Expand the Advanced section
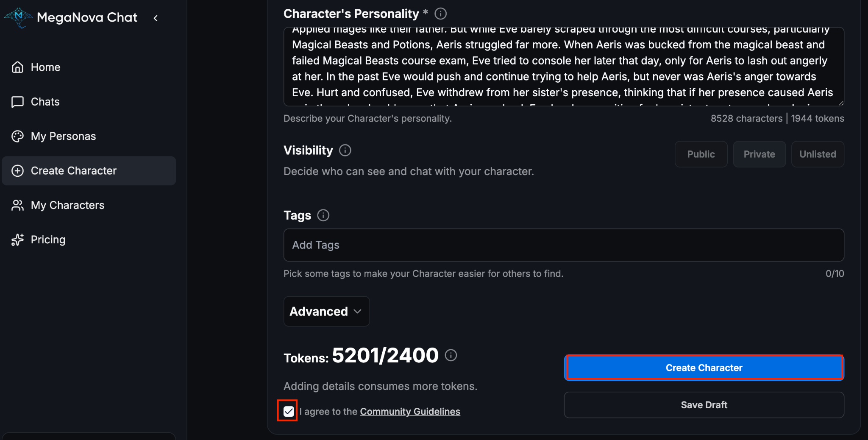 click(x=326, y=312)
